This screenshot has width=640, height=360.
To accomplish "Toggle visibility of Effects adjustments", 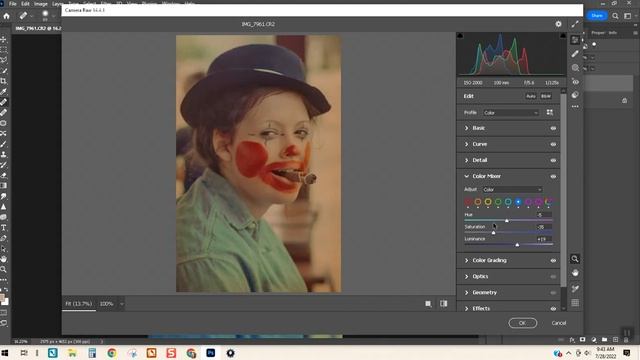I will (553, 309).
